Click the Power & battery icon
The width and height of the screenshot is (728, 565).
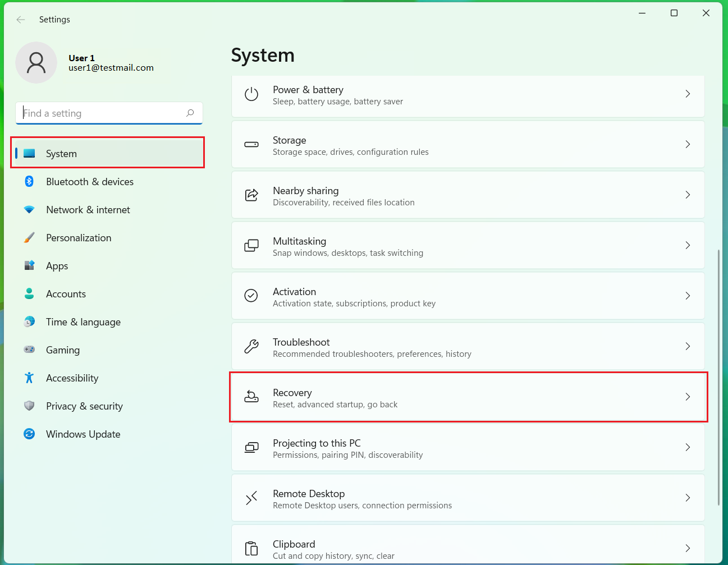[x=251, y=94]
